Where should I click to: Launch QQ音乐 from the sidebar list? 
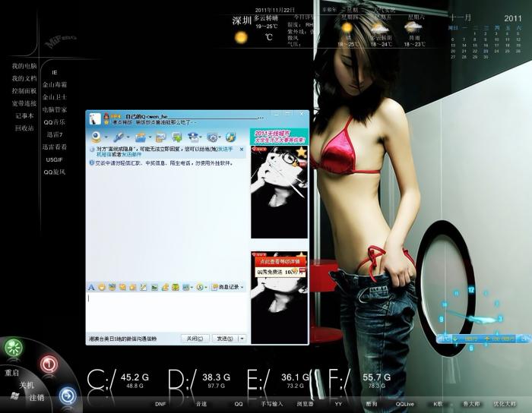[54, 122]
